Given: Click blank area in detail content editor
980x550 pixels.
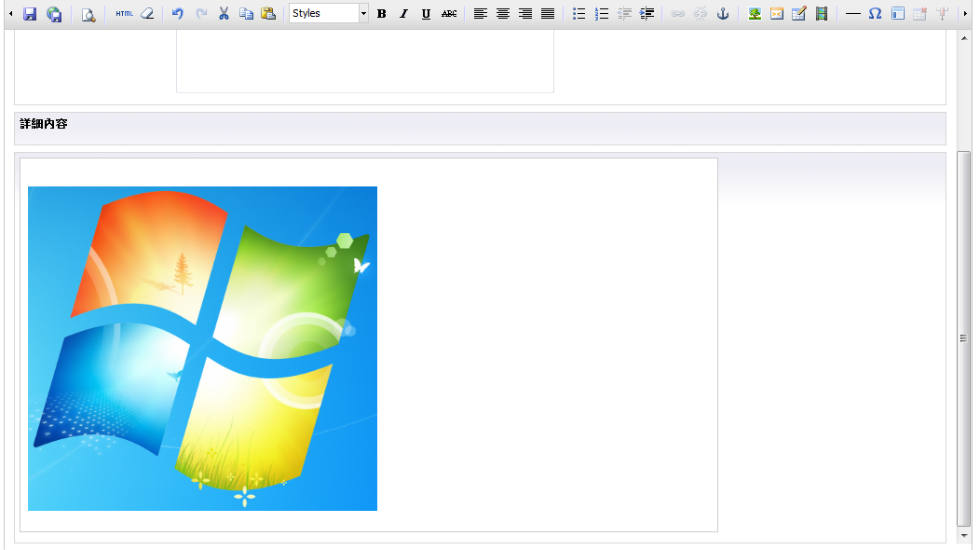Looking at the screenshot, I should tap(547, 344).
